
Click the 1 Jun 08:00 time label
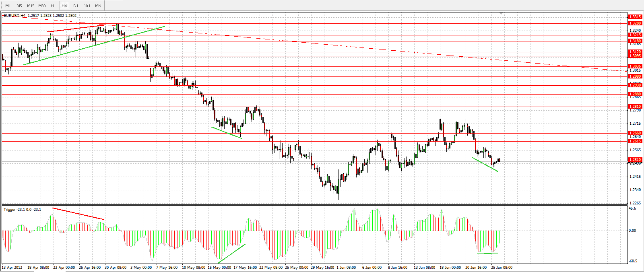pos(346,267)
